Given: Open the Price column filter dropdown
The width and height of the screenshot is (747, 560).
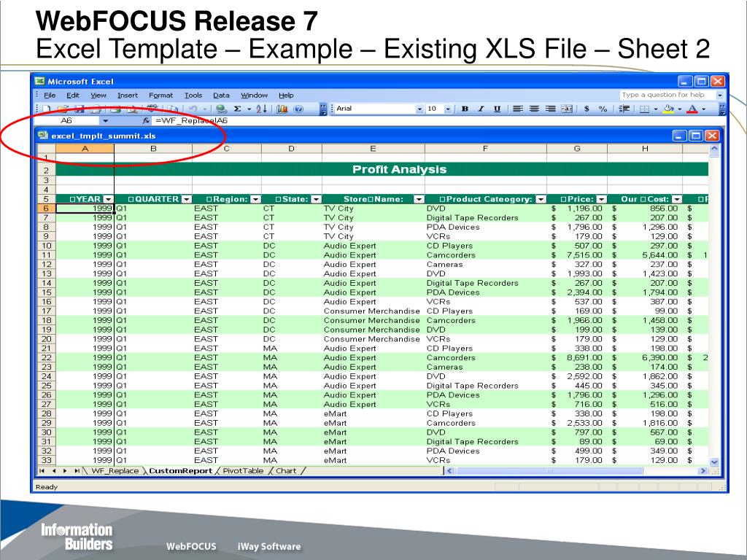Looking at the screenshot, I should 602,199.
